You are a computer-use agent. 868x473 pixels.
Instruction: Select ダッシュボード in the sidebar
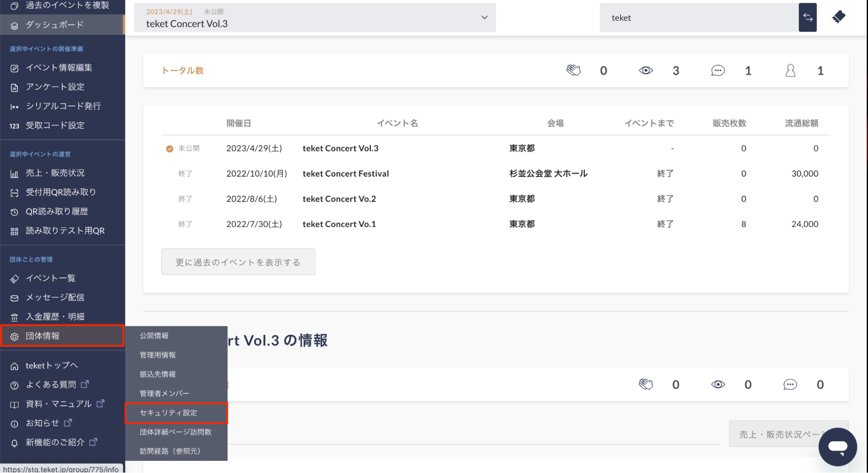click(63, 25)
